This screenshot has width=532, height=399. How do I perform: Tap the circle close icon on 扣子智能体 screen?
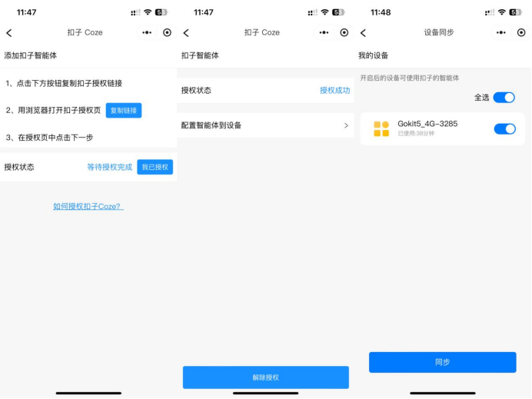click(344, 32)
